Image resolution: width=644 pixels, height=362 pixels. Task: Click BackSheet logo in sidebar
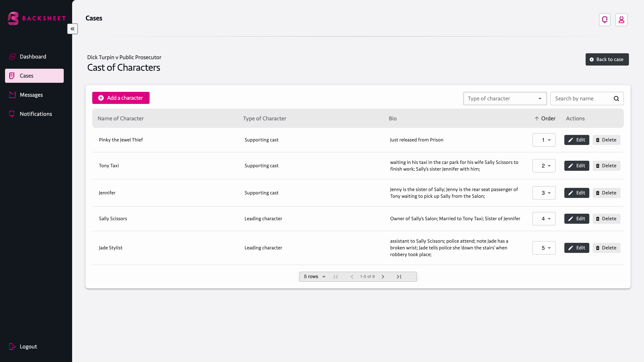pyautogui.click(x=37, y=18)
